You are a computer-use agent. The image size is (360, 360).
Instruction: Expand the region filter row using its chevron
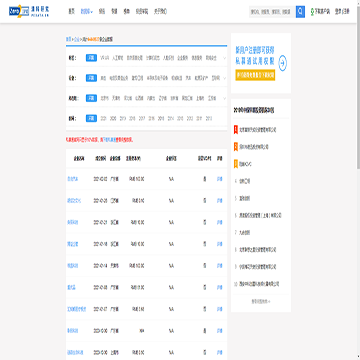click(x=224, y=98)
